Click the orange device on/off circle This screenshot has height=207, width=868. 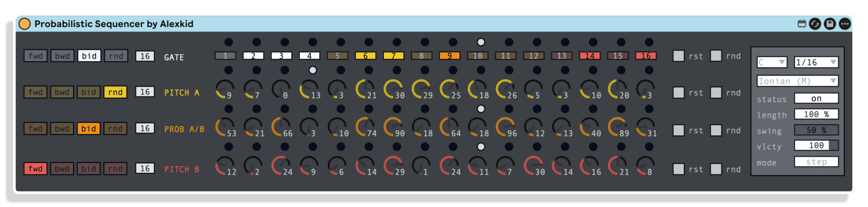(x=24, y=24)
